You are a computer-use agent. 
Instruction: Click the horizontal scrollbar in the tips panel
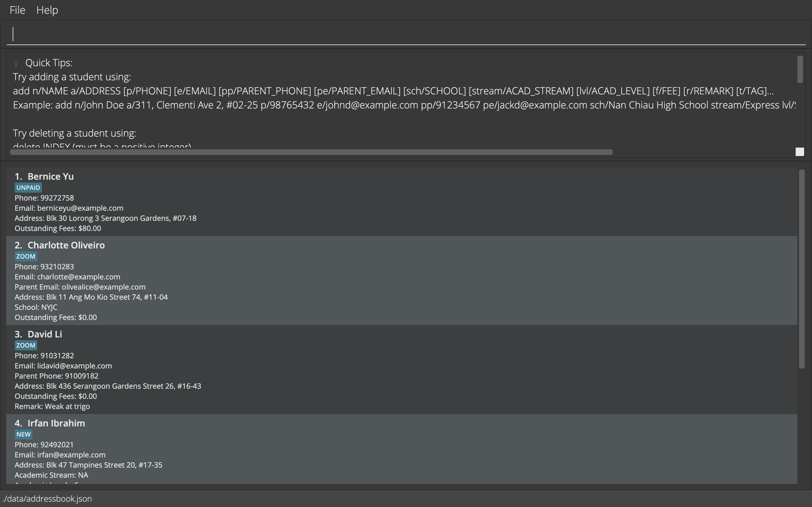pos(311,152)
